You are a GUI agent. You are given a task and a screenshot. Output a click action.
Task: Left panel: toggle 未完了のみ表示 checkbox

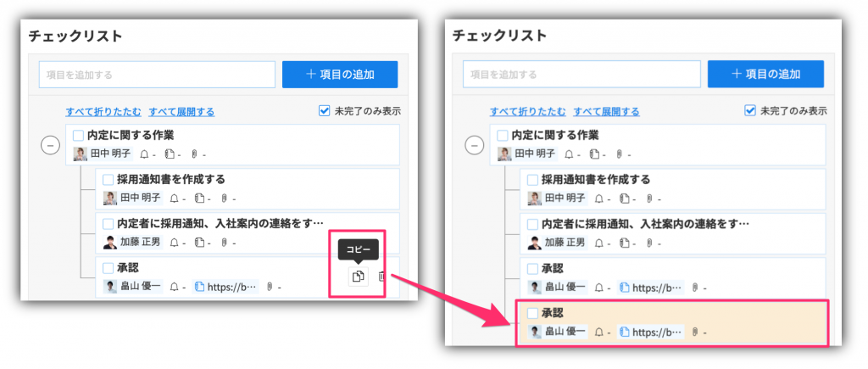pos(325,111)
